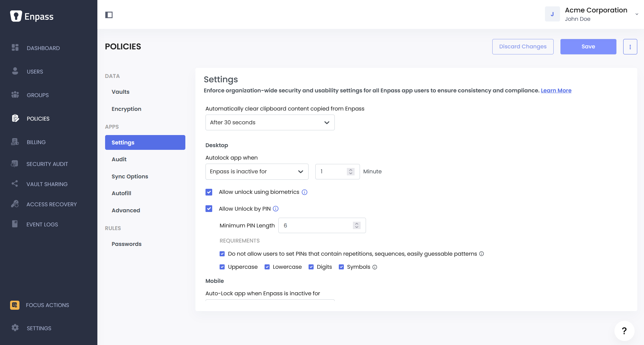Image resolution: width=644 pixels, height=345 pixels.
Task: Open Focus Actions from the sidebar
Action: pos(47,305)
